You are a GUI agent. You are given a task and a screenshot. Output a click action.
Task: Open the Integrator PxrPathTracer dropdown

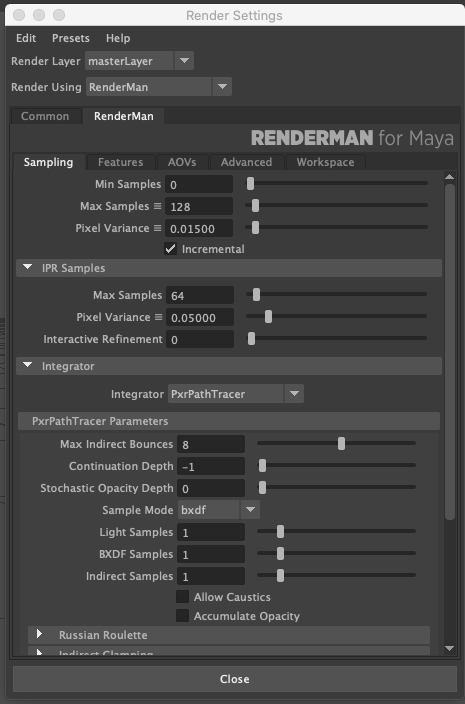pos(236,394)
